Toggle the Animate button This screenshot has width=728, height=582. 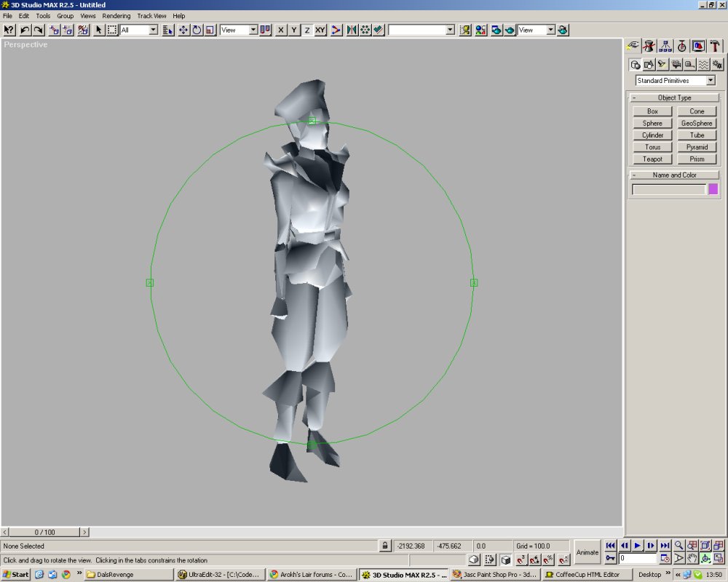(587, 552)
